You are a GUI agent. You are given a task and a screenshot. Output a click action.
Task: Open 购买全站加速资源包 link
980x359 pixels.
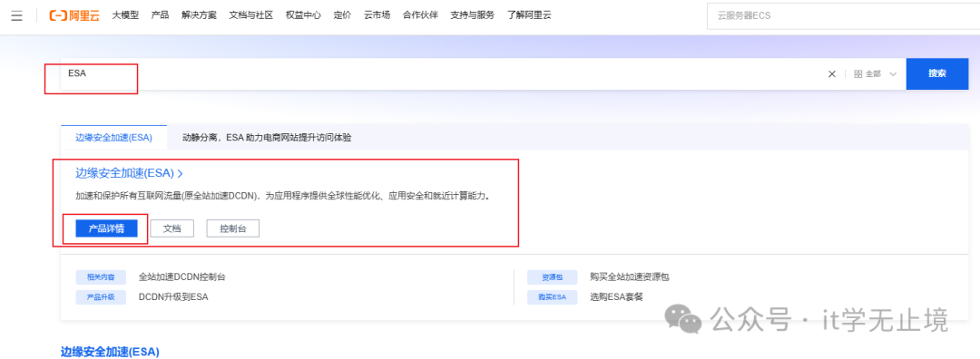pyautogui.click(x=630, y=277)
